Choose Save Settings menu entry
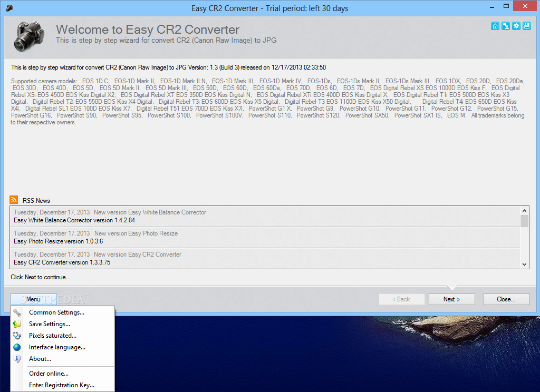This screenshot has height=392, width=540. [62, 324]
